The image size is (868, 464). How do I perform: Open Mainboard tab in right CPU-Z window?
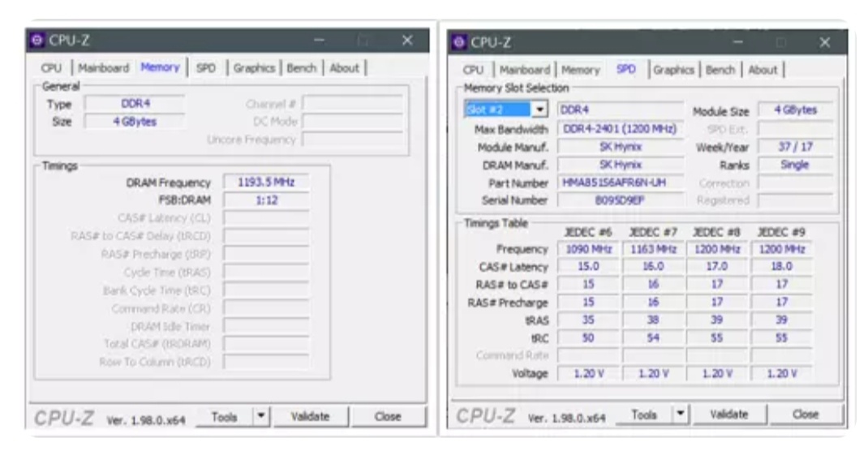coord(525,70)
